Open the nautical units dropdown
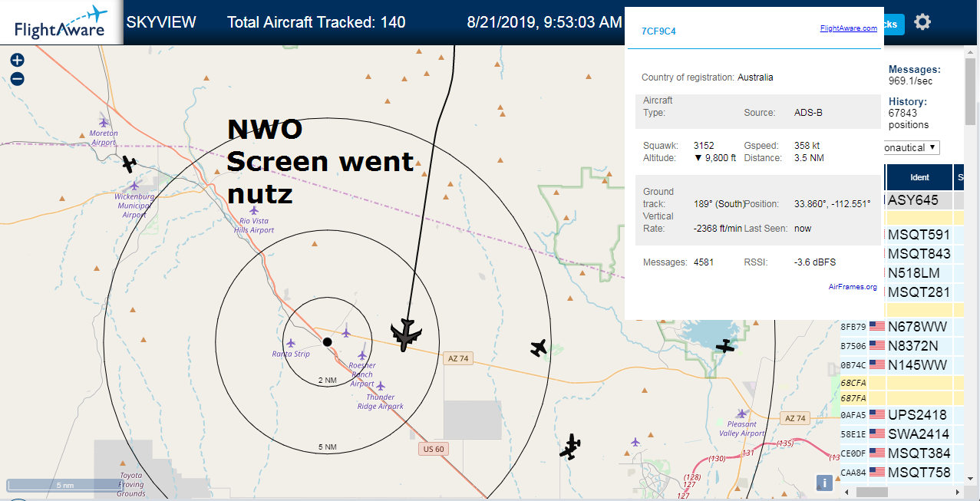 tap(911, 147)
